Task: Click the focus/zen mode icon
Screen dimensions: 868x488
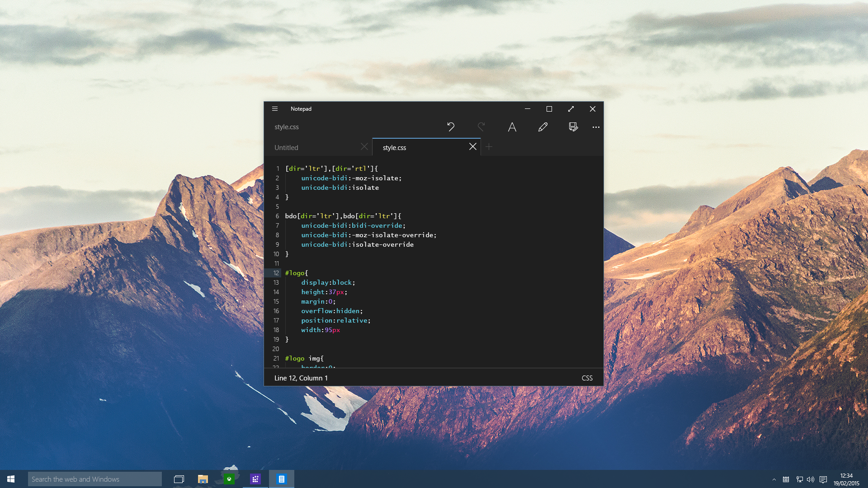Action: [x=571, y=108]
